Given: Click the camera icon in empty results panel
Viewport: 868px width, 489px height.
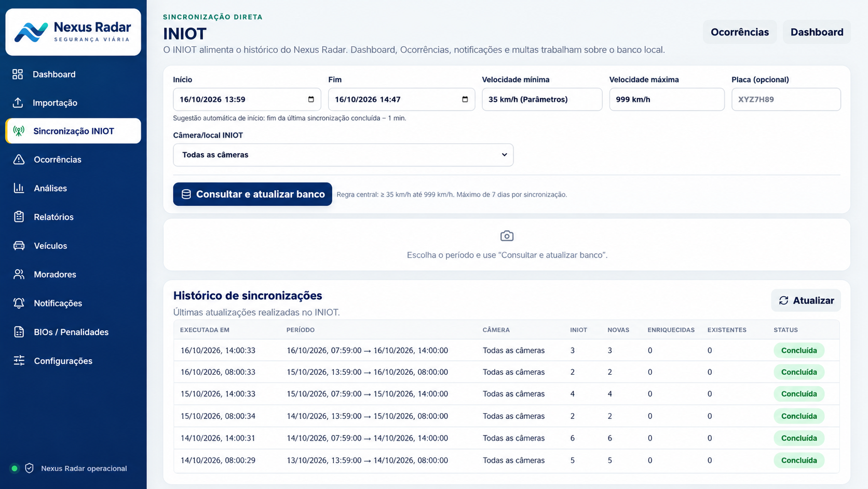Looking at the screenshot, I should tap(507, 236).
